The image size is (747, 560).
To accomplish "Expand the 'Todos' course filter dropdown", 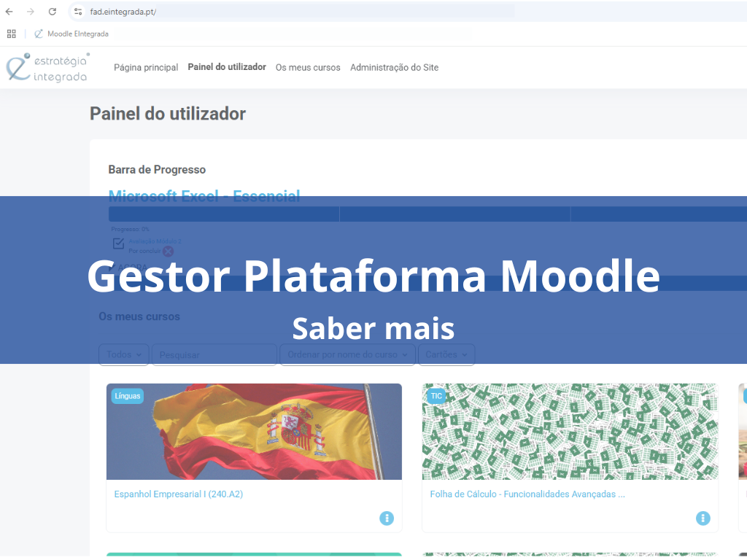I will (x=124, y=354).
